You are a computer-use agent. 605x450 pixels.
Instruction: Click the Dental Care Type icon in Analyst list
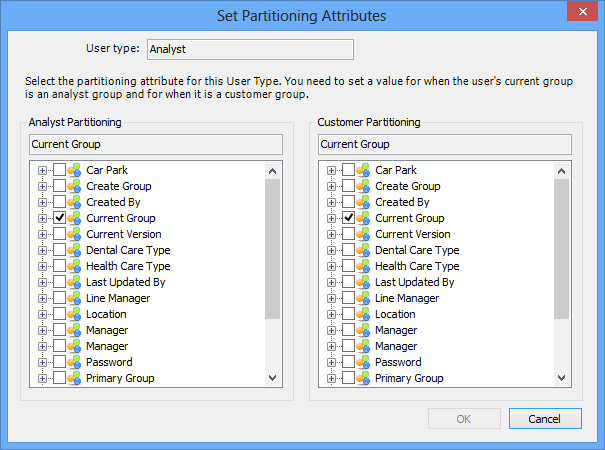(74, 250)
